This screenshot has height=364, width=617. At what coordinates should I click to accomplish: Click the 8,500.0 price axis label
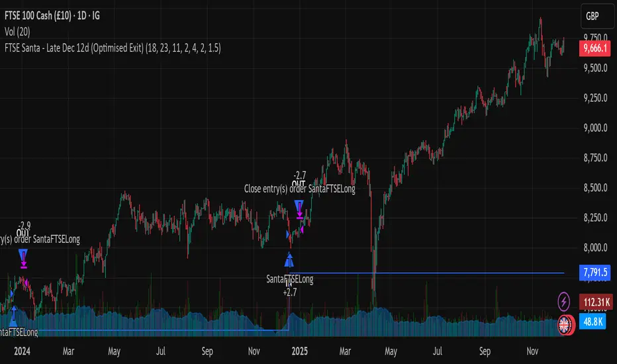595,188
